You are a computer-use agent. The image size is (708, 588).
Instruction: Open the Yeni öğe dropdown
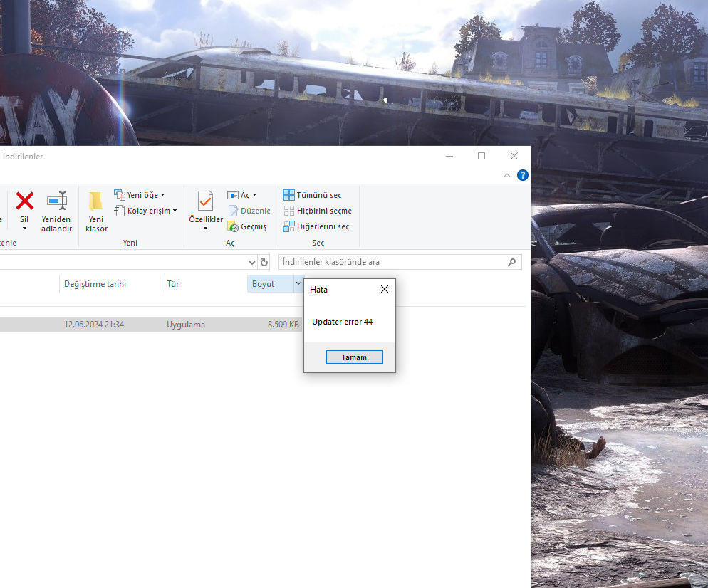click(x=140, y=195)
